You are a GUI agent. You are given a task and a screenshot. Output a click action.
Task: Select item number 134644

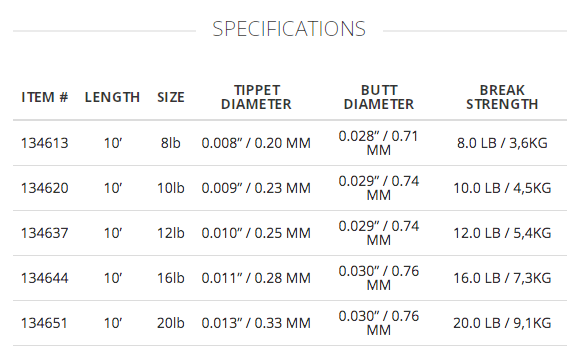click(x=45, y=278)
